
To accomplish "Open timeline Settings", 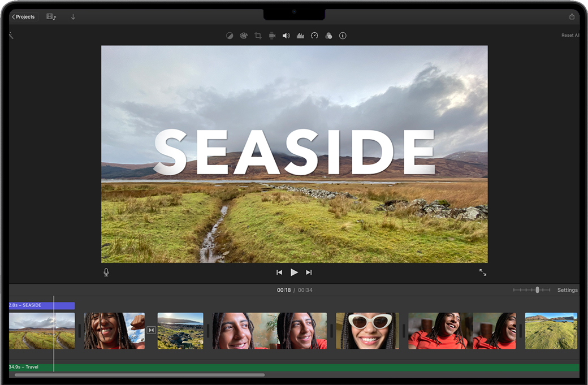I will coord(567,290).
